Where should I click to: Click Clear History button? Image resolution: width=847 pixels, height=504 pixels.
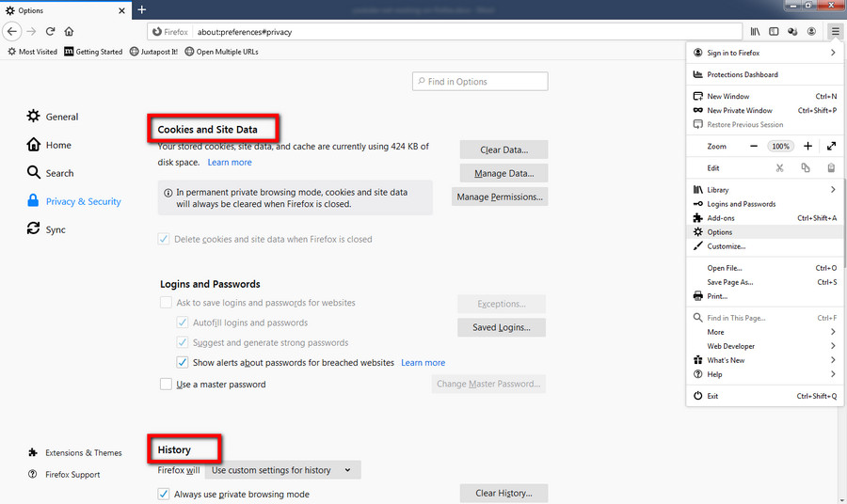tap(504, 494)
